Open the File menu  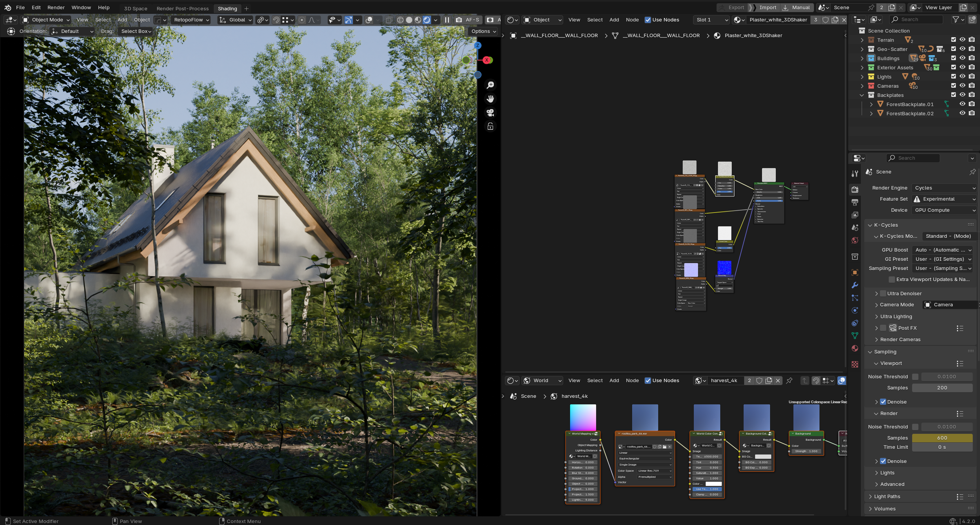tap(20, 7)
